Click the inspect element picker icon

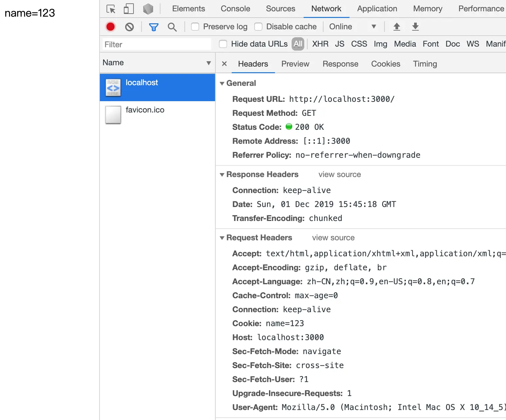coord(111,9)
